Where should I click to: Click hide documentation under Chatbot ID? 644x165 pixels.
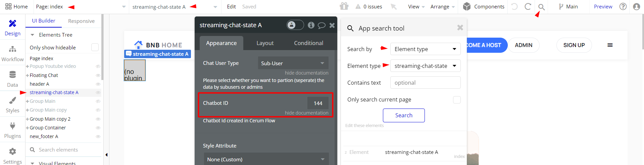tap(306, 113)
